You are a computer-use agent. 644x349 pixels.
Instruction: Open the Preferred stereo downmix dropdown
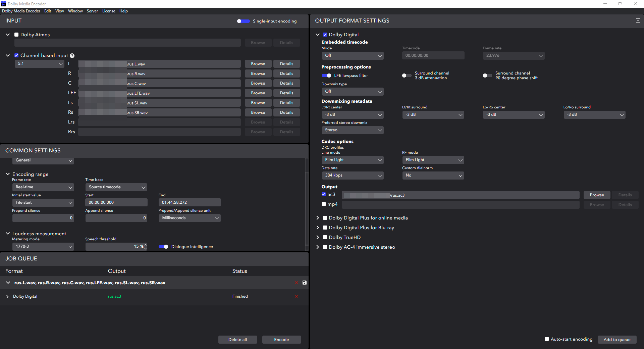pyautogui.click(x=353, y=130)
